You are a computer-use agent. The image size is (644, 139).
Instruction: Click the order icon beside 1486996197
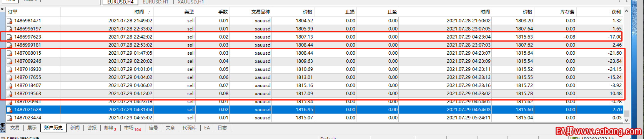[10, 29]
